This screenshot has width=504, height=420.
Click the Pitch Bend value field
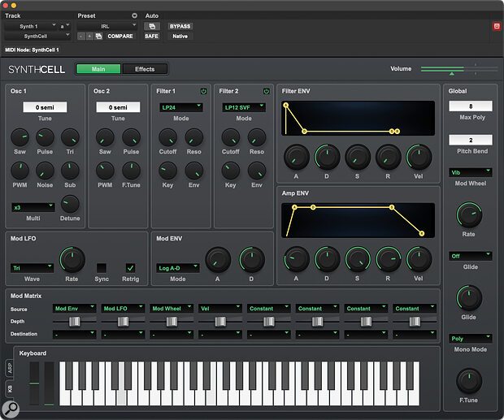(470, 140)
